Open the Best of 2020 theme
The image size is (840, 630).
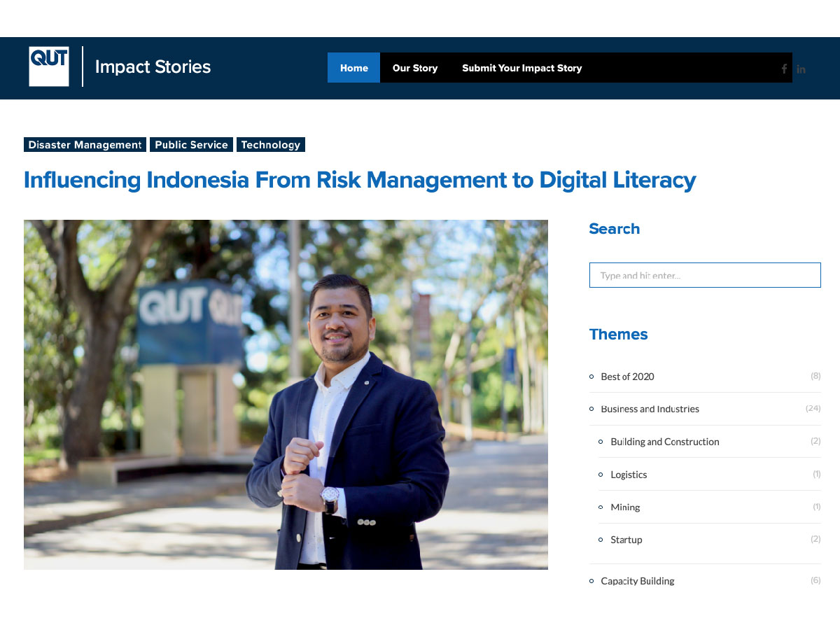click(627, 377)
